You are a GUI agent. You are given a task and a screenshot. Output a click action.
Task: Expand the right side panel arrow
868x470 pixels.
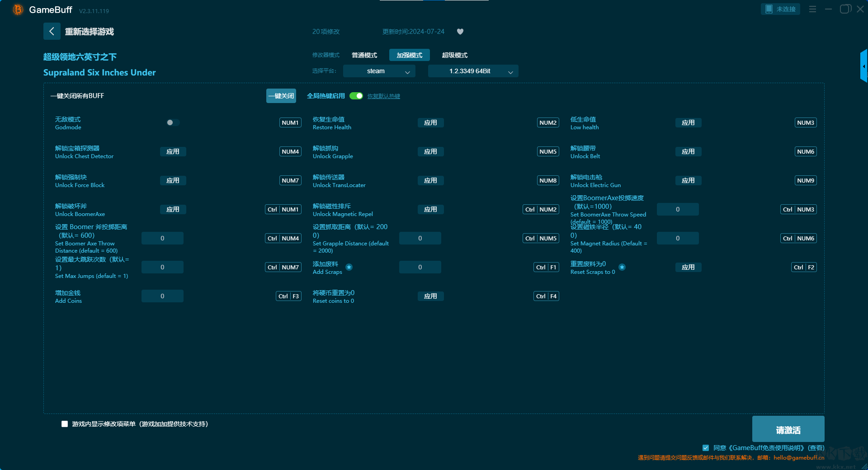(863, 66)
